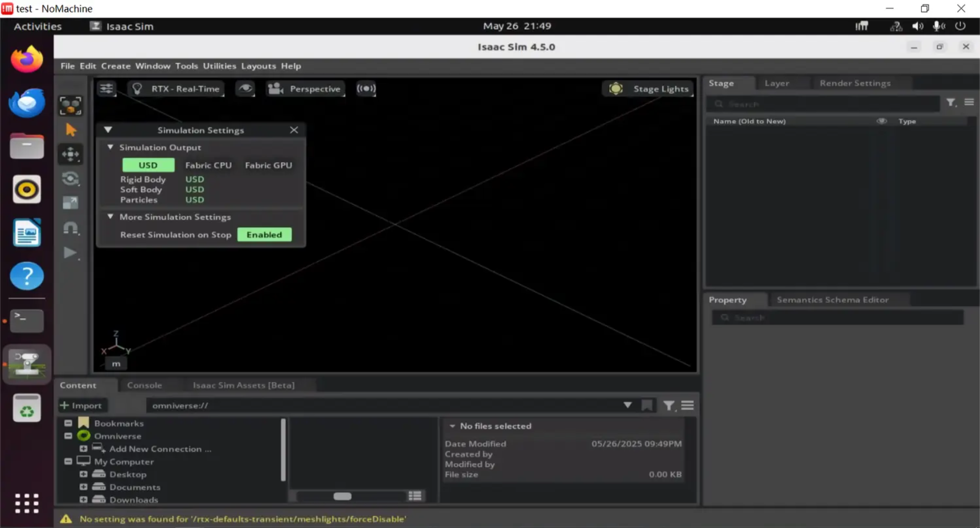Toggle the snap magnet icon

coord(70,228)
